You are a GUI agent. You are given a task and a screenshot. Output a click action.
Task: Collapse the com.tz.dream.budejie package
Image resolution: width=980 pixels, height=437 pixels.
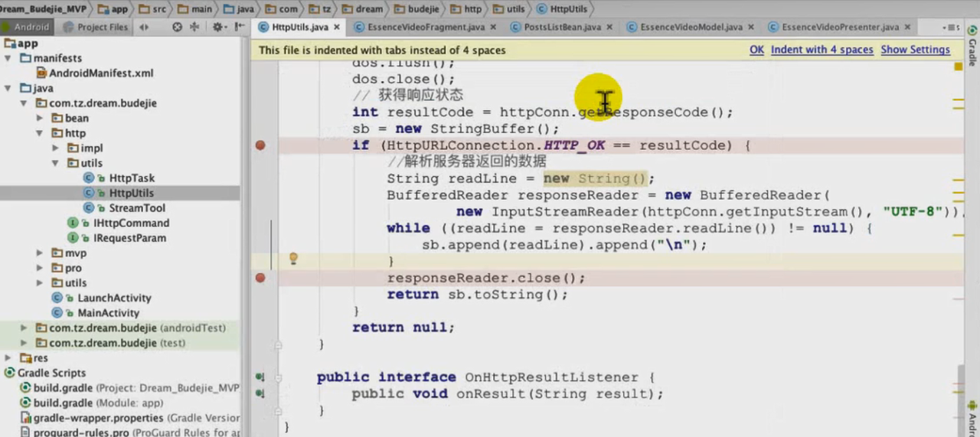coord(24,103)
